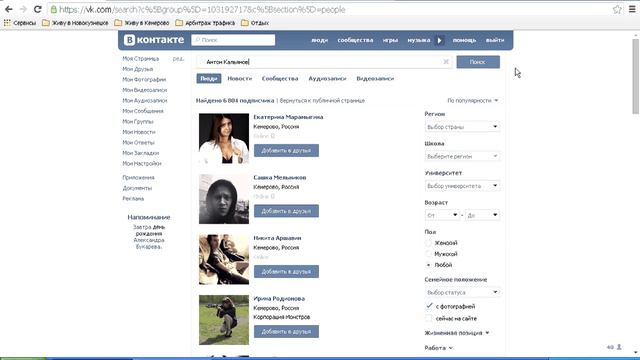Open Екатерина Марамыгина profile photo
Screen dimensions: 640x360
[x=224, y=138]
